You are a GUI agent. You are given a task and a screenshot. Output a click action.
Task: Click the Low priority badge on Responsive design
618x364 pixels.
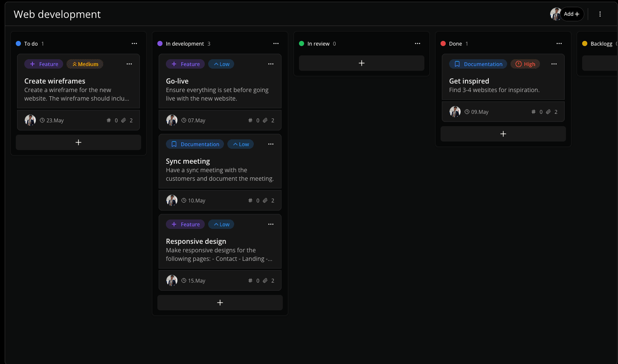point(221,224)
